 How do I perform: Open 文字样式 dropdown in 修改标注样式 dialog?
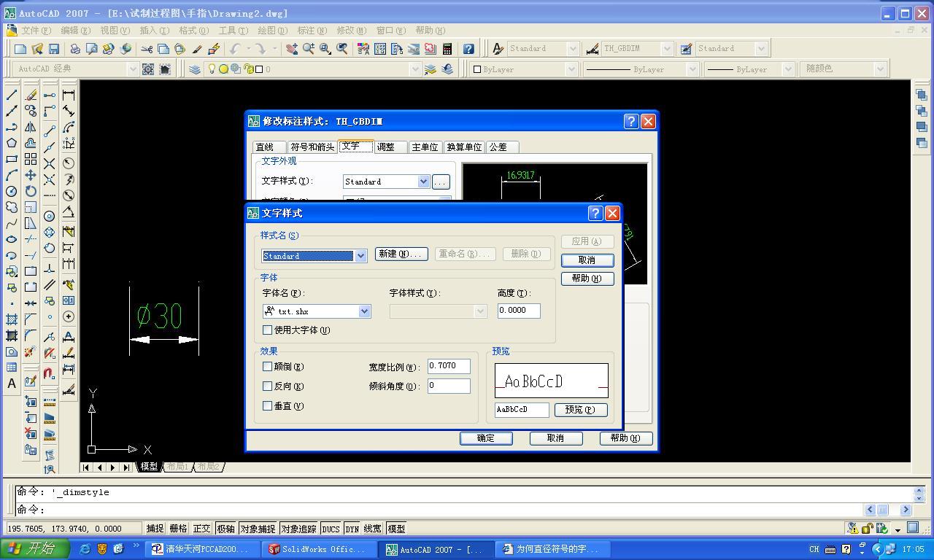click(423, 182)
